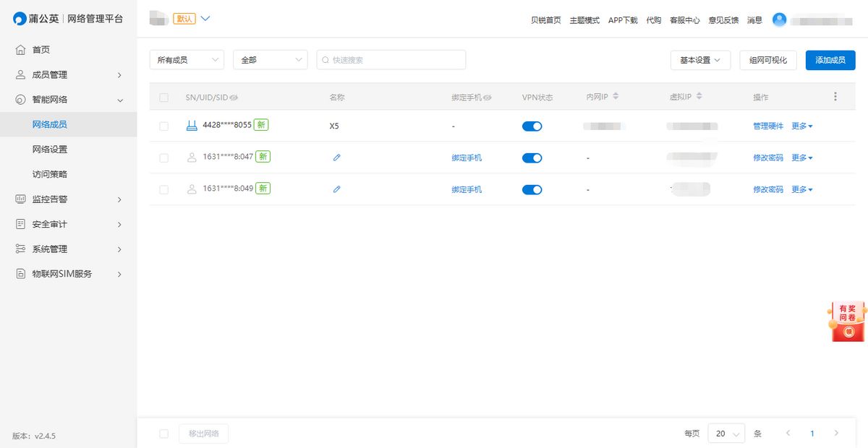
Task: Click the 成员管理 person icon
Action: click(20, 74)
